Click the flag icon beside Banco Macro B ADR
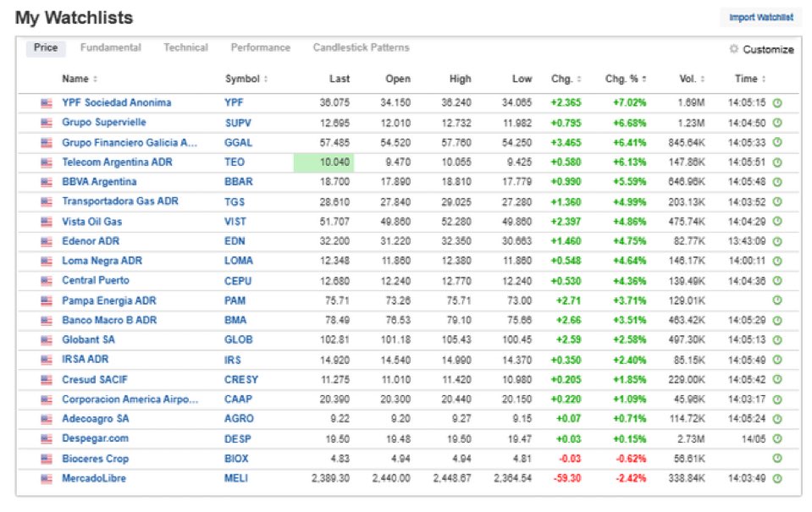Viewport: 812px width, 512px height. point(47,321)
